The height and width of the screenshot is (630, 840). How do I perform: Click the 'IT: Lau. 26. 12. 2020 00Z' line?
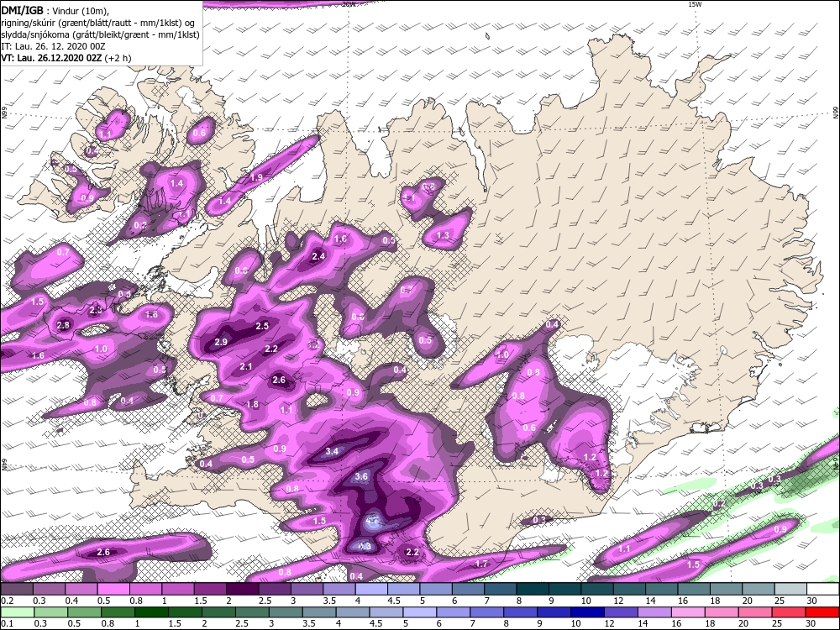[x=53, y=46]
